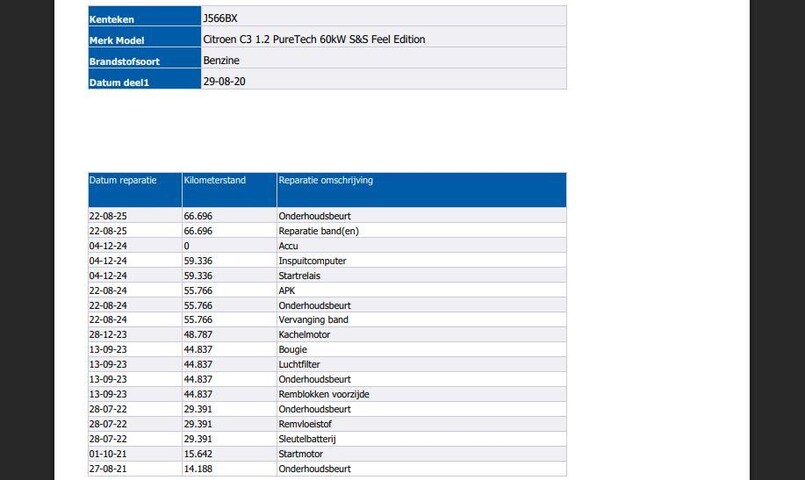Click the Benzine fuel type value
Image resolution: width=805 pixels, height=480 pixels.
tap(221, 61)
